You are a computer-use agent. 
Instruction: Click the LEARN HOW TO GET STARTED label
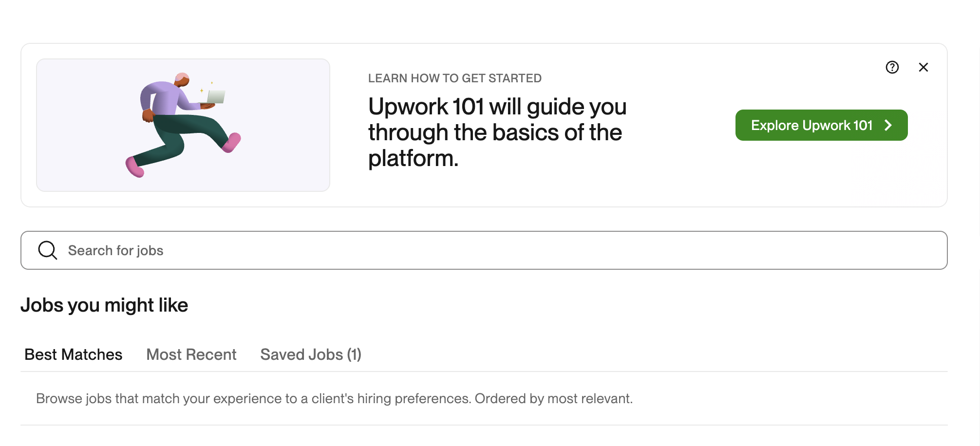pyautogui.click(x=455, y=78)
